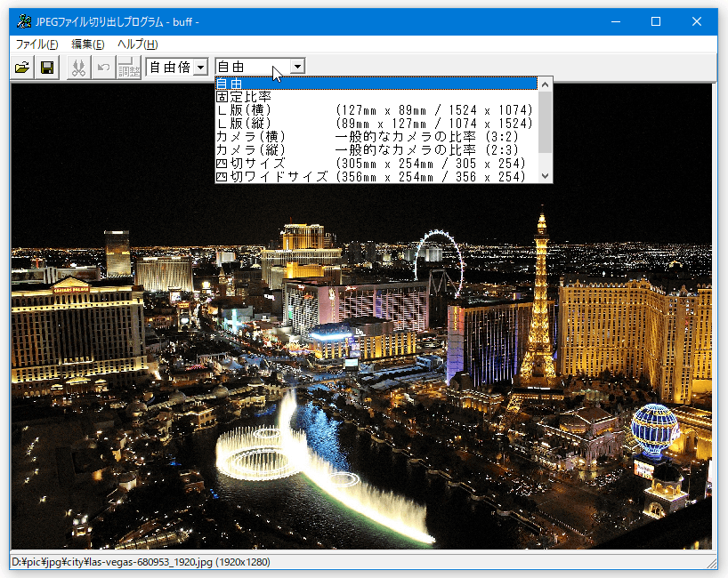Select the highlighted 自由 option in list
The image size is (728, 578).
[x=376, y=84]
